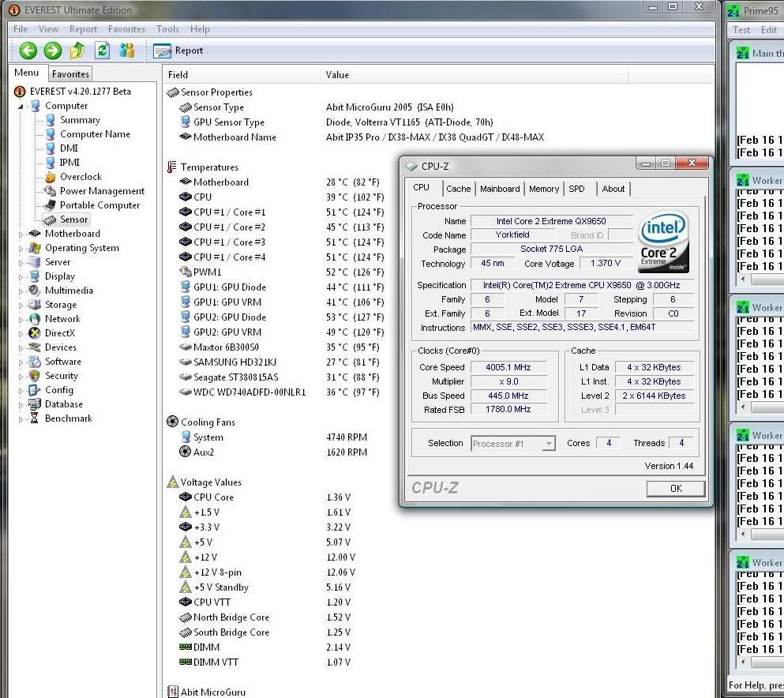Click the Devices icon in the tree
The height and width of the screenshot is (698, 784).
[x=35, y=347]
